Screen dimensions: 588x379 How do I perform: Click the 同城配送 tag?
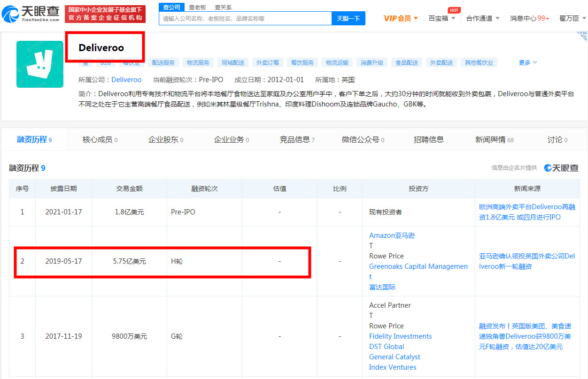click(x=233, y=62)
